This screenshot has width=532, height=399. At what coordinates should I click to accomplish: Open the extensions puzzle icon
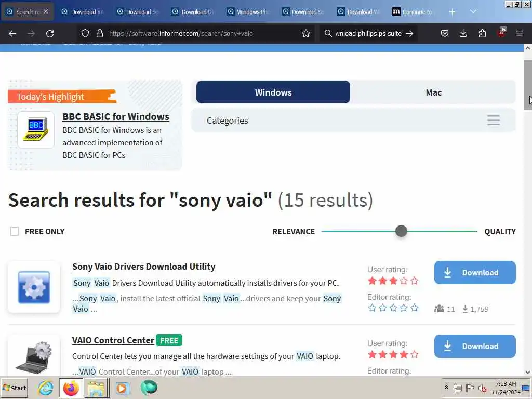482,33
